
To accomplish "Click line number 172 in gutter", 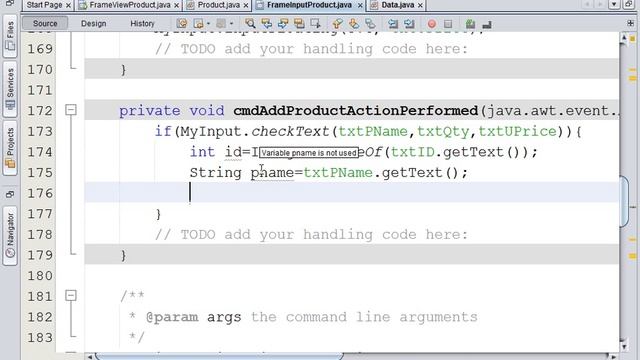I will 40,111.
